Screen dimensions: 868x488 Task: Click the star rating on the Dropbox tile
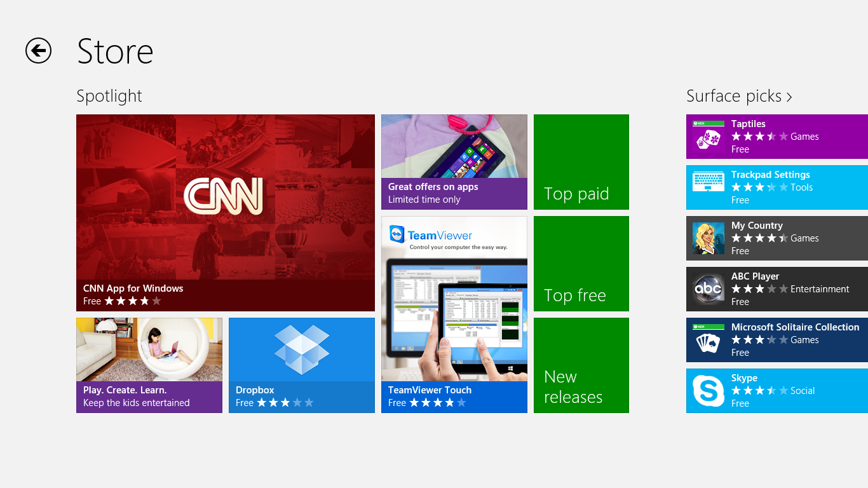tap(285, 402)
